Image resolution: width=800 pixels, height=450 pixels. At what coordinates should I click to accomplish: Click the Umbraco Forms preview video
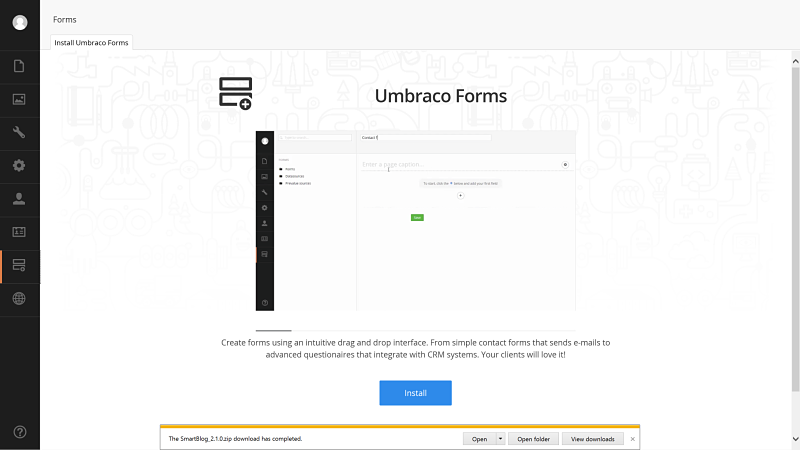pos(415,220)
